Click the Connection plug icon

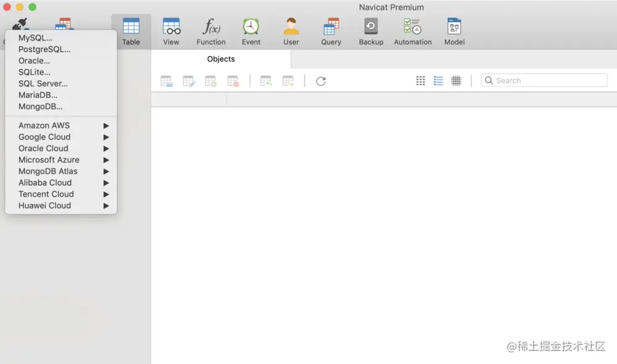pyautogui.click(x=20, y=23)
